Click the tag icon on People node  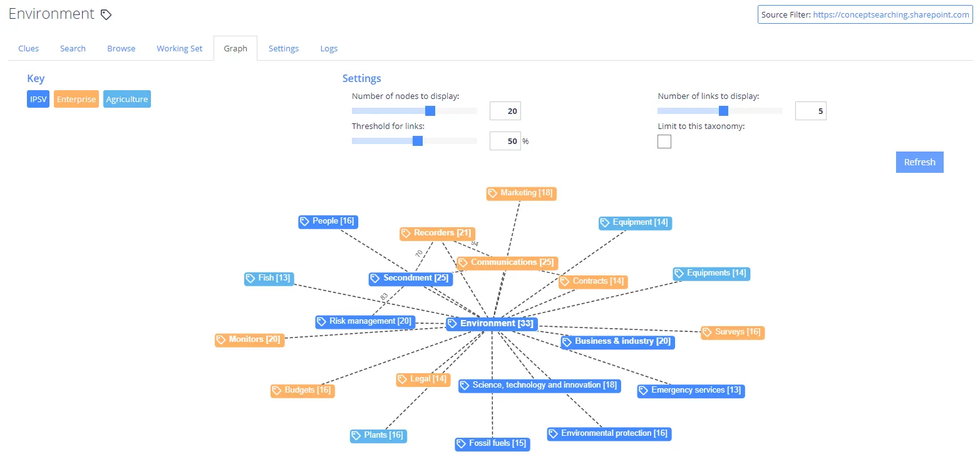click(305, 221)
